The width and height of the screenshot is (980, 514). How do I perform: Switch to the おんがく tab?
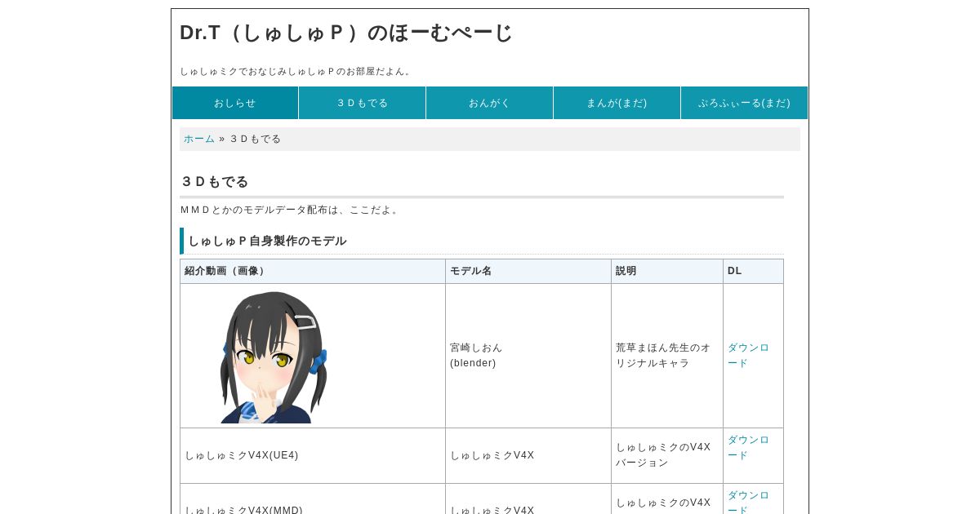[490, 103]
